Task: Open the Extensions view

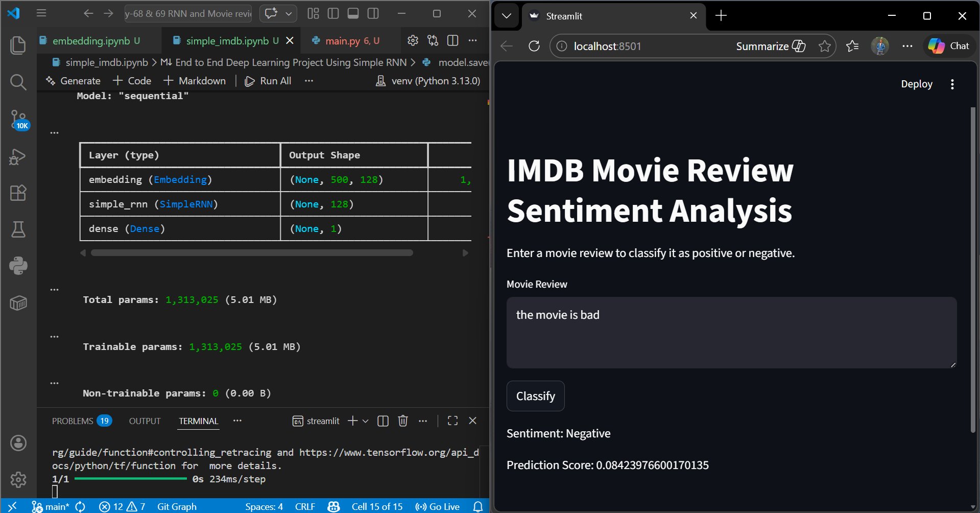Action: pyautogui.click(x=18, y=193)
